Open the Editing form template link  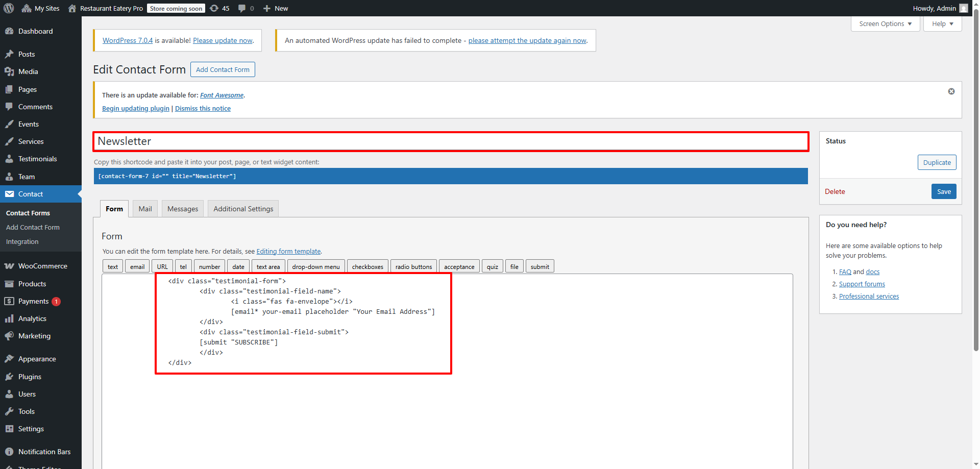point(288,251)
